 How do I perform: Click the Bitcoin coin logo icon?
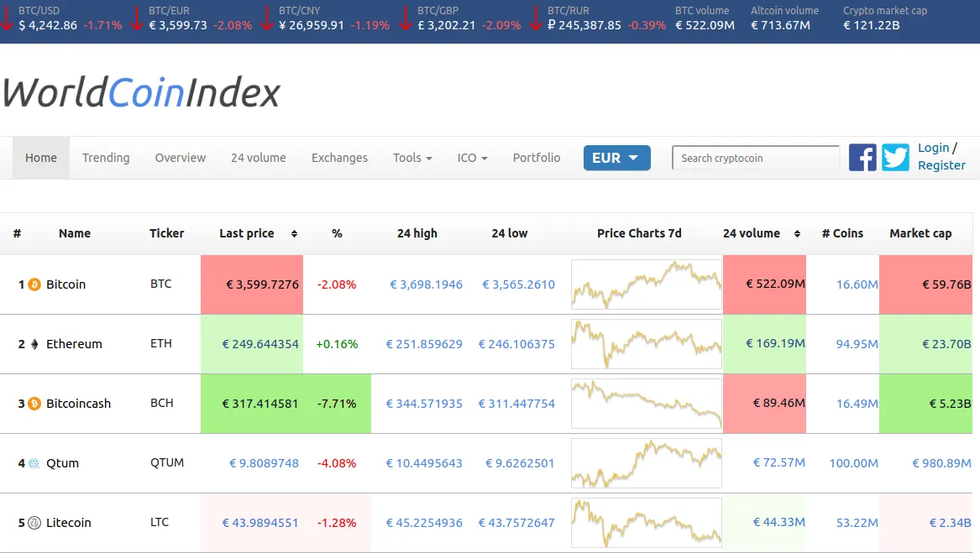(x=34, y=285)
